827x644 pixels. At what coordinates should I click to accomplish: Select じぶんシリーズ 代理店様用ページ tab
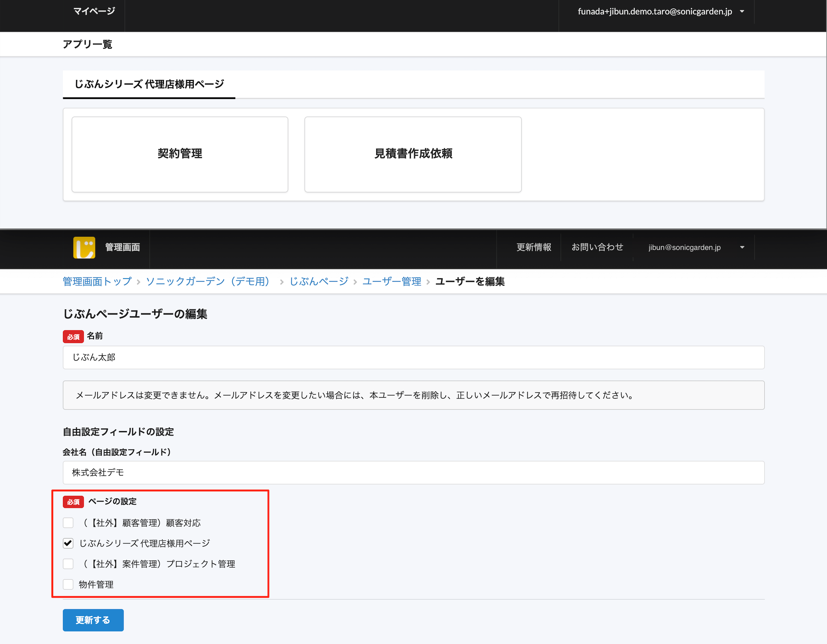tap(149, 84)
